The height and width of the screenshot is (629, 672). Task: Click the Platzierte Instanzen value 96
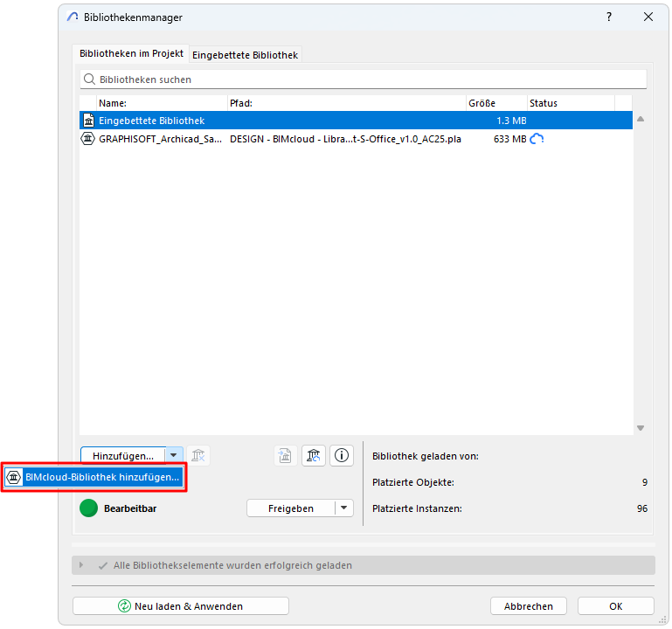(642, 508)
